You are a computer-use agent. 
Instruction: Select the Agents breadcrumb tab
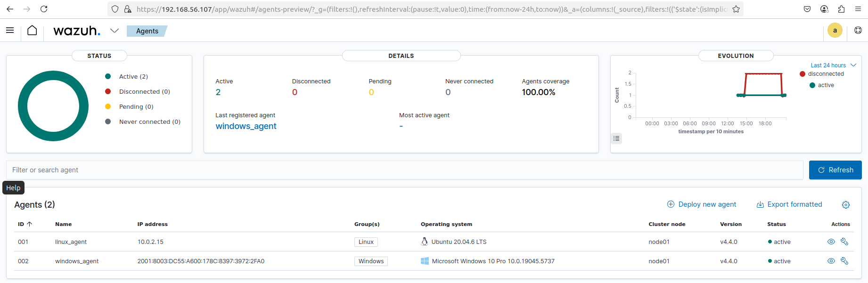pyautogui.click(x=147, y=31)
